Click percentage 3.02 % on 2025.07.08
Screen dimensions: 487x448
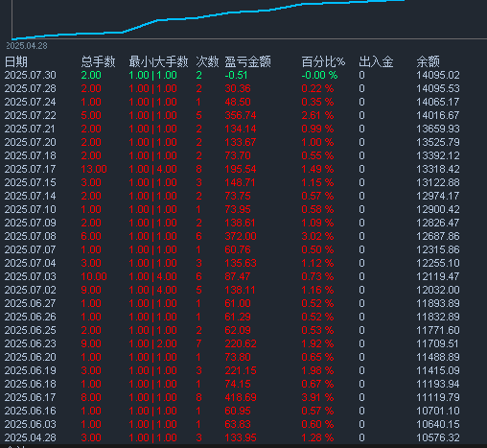tap(317, 236)
